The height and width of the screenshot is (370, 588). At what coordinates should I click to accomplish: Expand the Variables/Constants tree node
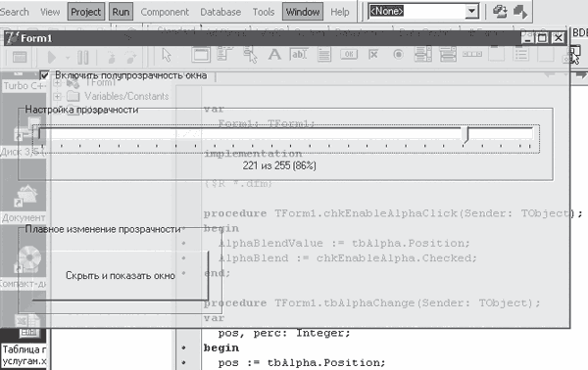(x=58, y=97)
